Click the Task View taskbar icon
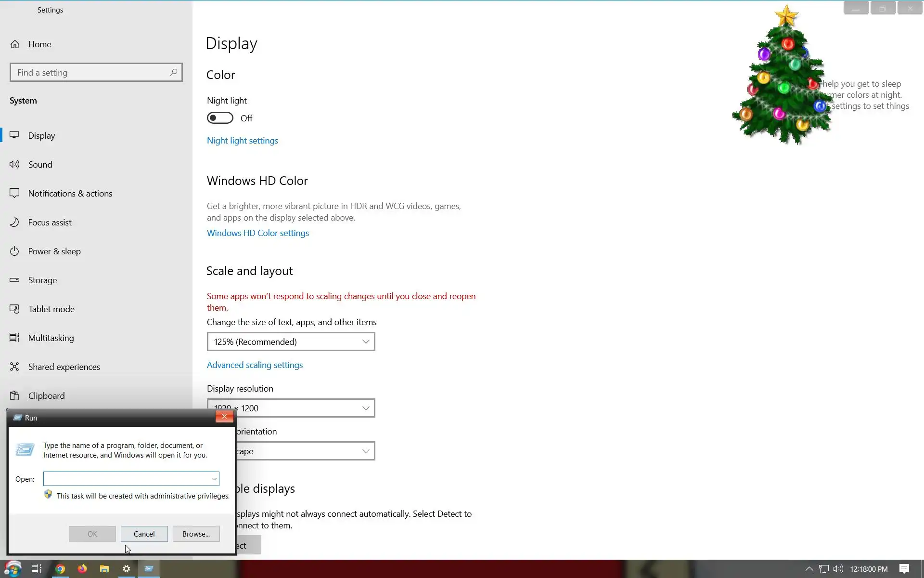The image size is (924, 578). (37, 569)
